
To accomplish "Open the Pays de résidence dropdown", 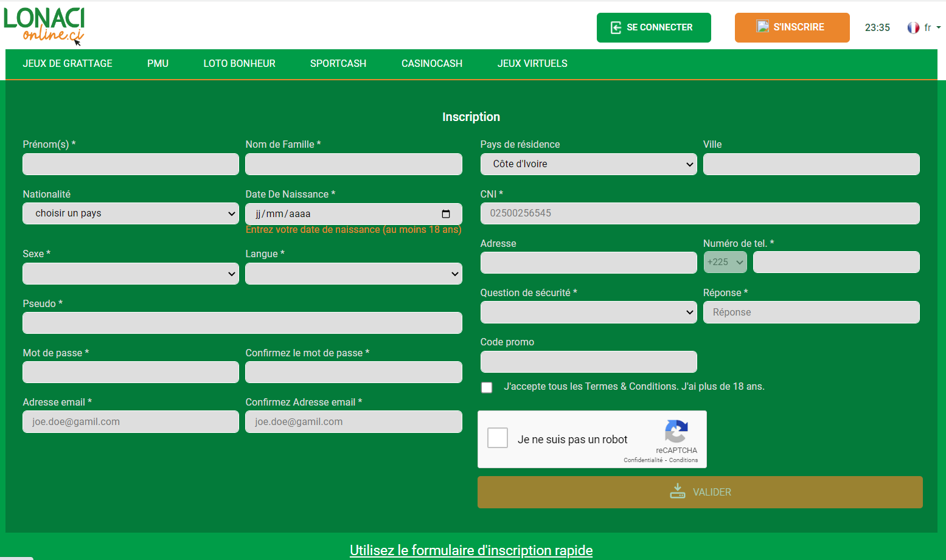I will [588, 164].
